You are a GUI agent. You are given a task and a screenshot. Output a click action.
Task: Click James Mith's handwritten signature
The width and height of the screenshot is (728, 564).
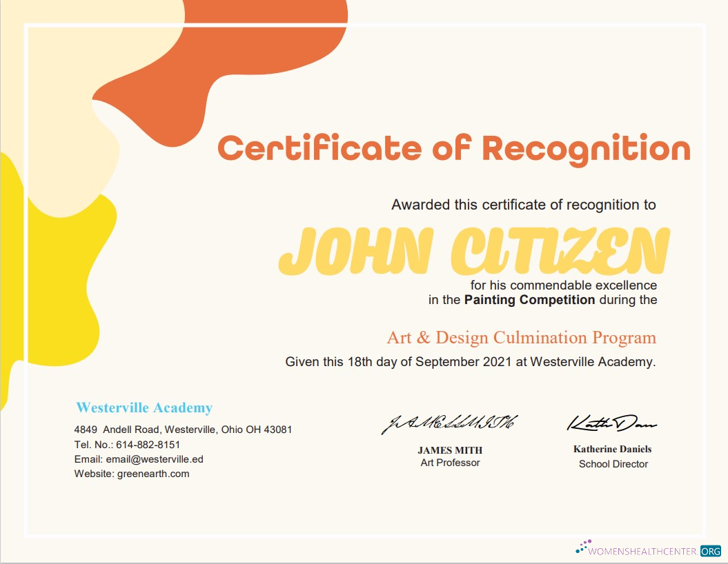pyautogui.click(x=451, y=423)
